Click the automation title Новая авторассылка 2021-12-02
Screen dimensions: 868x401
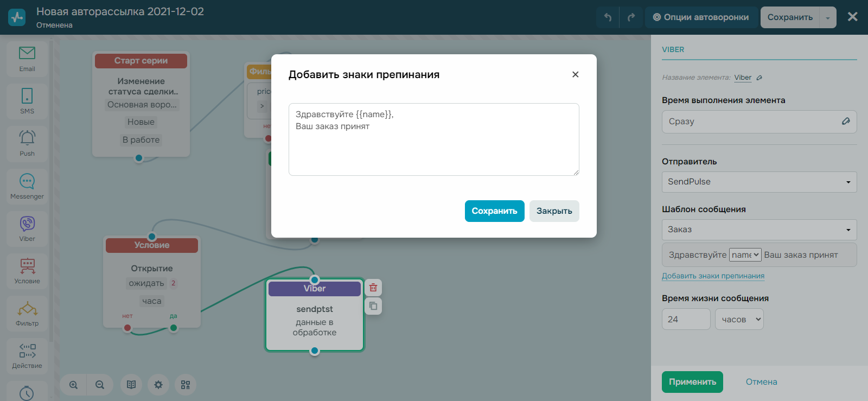[x=120, y=11]
